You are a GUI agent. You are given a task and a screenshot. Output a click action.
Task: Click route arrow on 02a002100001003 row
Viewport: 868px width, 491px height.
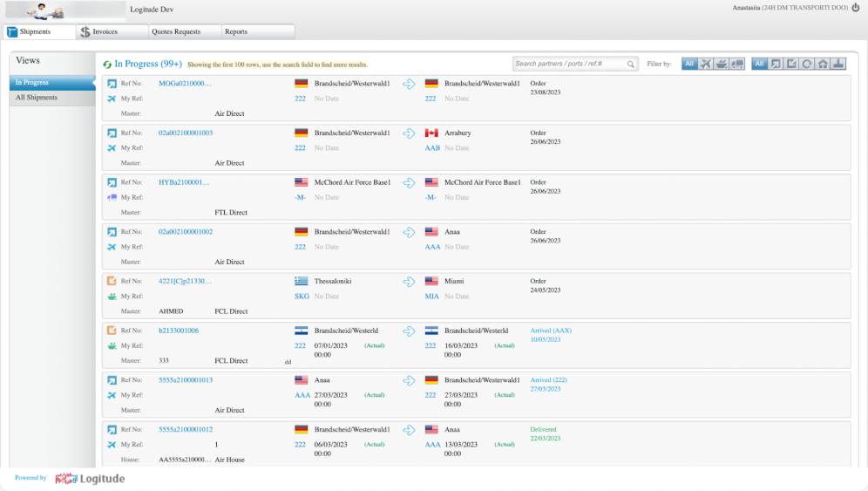(x=409, y=133)
